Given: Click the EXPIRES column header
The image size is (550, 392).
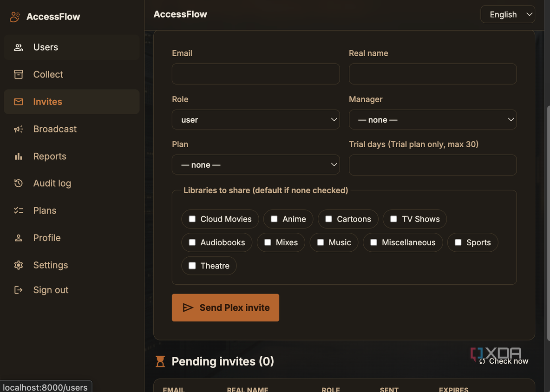Looking at the screenshot, I should (x=453, y=390).
